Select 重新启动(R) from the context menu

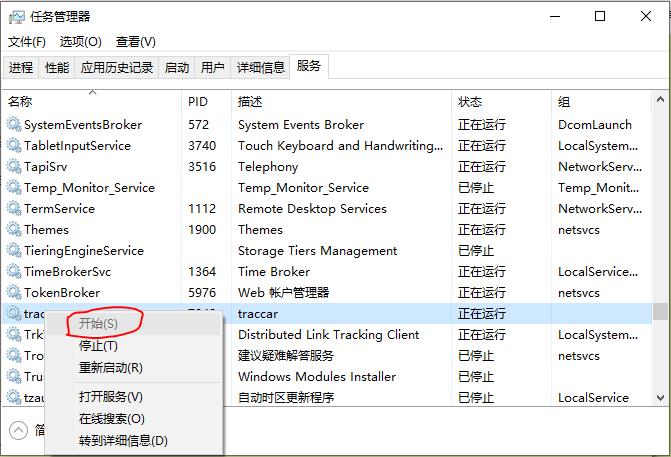110,368
